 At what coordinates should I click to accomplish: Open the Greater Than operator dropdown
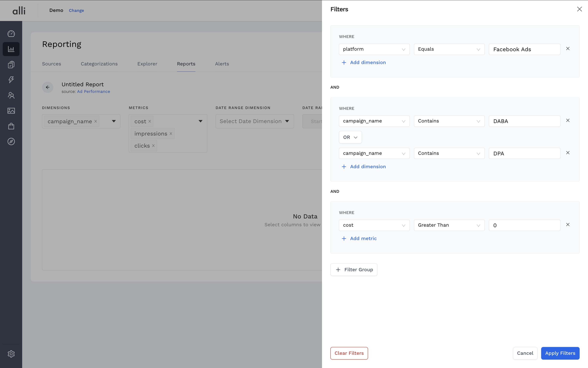pos(449,225)
